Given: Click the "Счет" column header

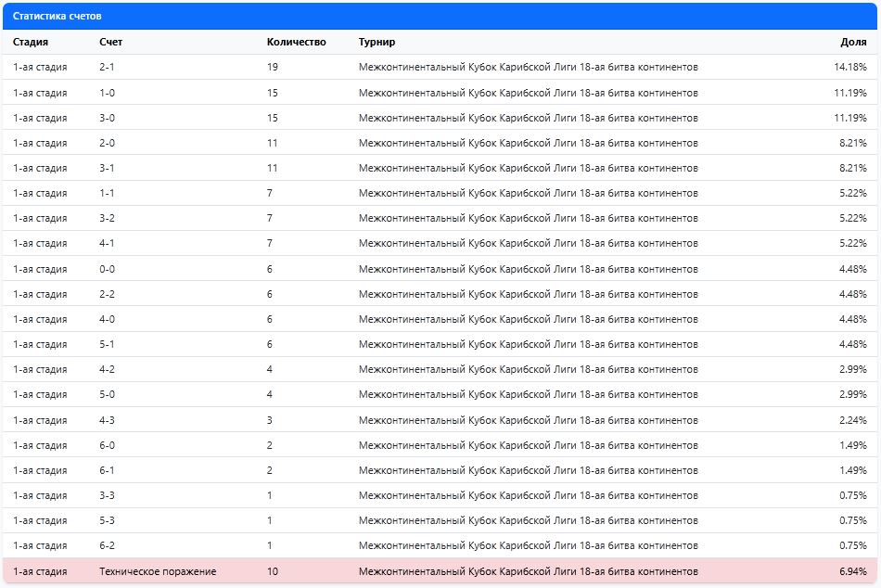Looking at the screenshot, I should pyautogui.click(x=110, y=43).
